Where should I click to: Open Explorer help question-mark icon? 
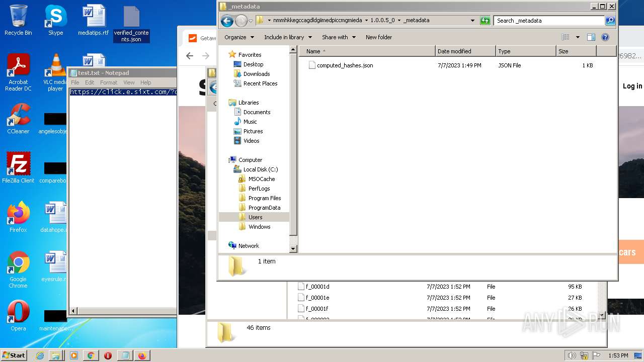point(605,37)
